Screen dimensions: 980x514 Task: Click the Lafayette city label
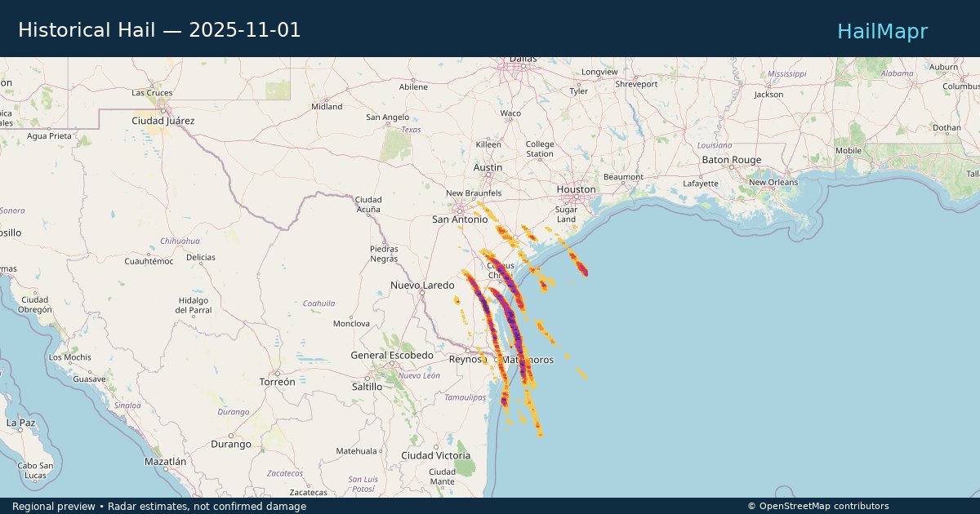coord(701,184)
